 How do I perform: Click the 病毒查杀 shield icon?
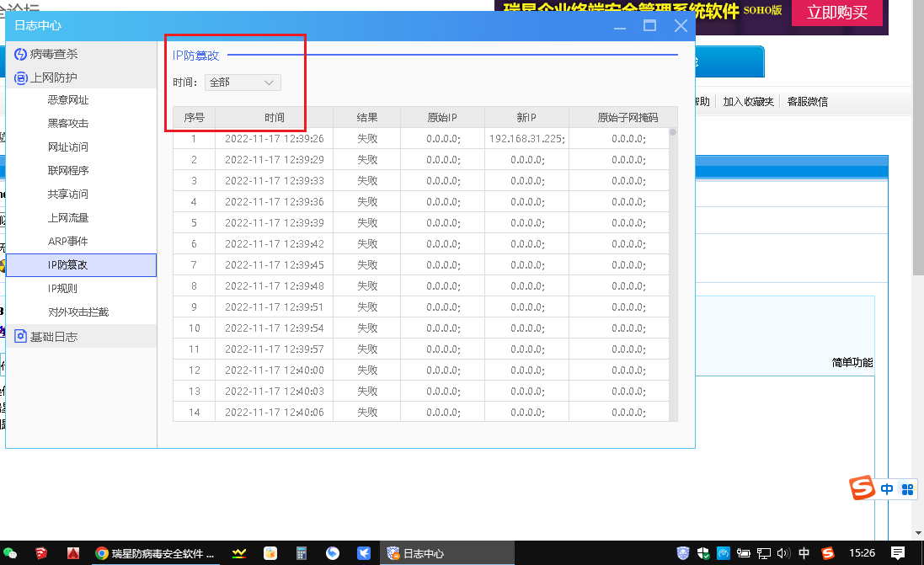[20, 54]
